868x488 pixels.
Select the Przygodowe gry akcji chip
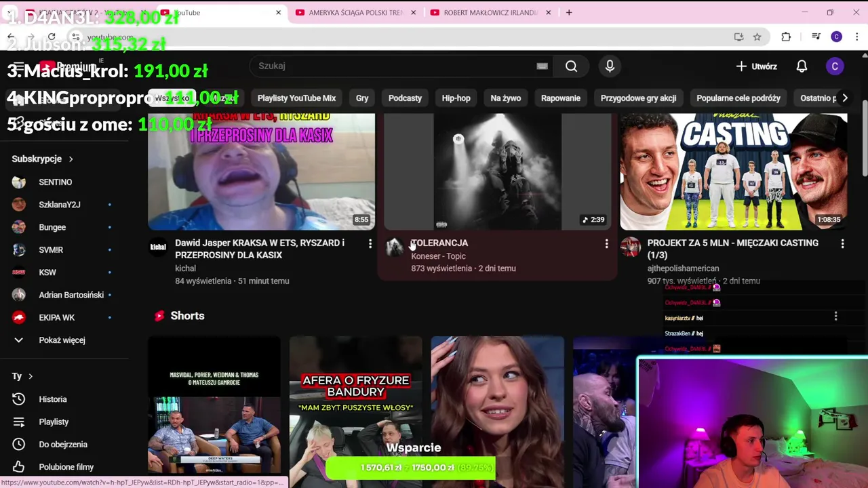pos(638,98)
